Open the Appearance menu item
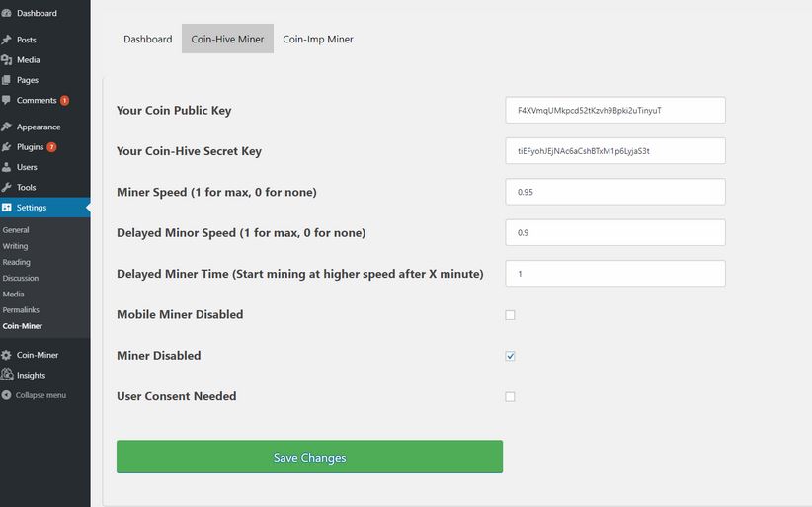The width and height of the screenshot is (812, 507). (x=39, y=127)
